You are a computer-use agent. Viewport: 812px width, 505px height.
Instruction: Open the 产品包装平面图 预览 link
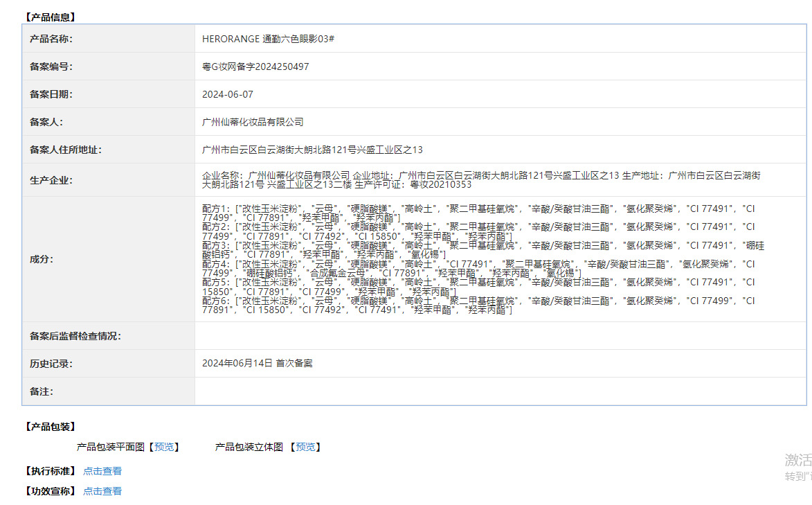click(x=164, y=447)
